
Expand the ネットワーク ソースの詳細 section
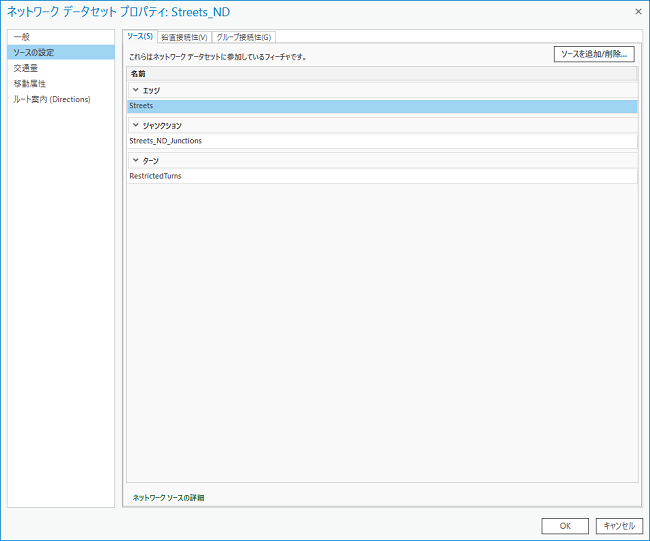(x=169, y=497)
